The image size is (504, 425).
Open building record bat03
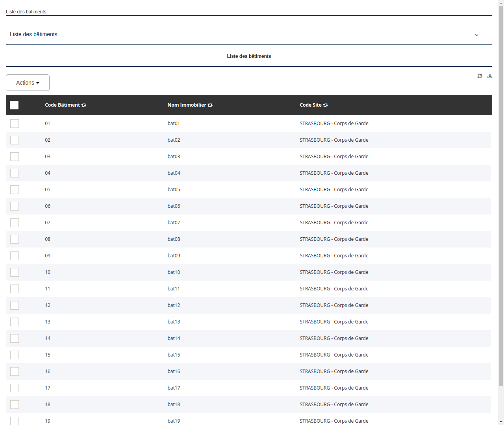[x=174, y=156]
